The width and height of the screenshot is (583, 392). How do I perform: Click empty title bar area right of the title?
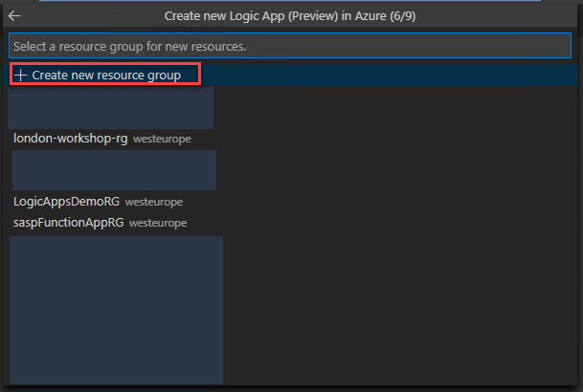497,16
